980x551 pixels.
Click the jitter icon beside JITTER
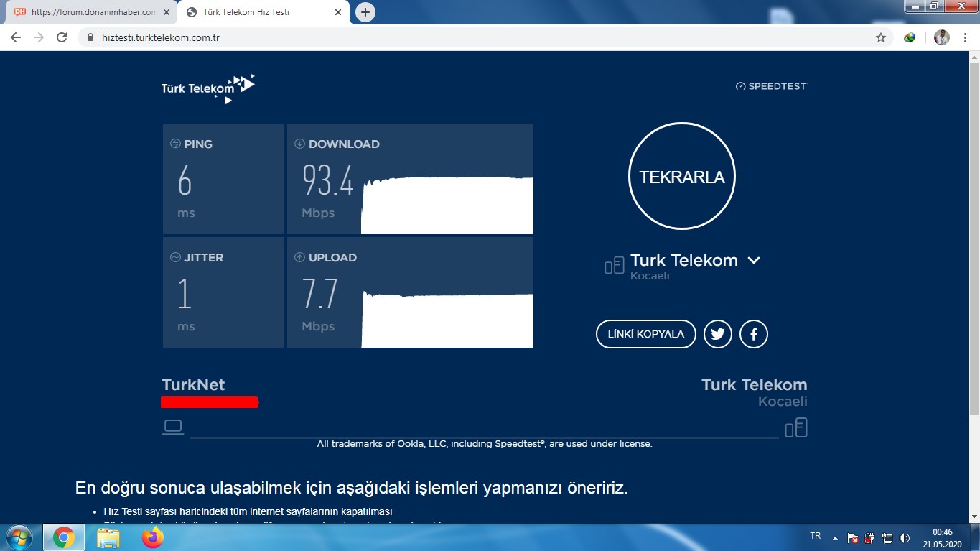(175, 257)
